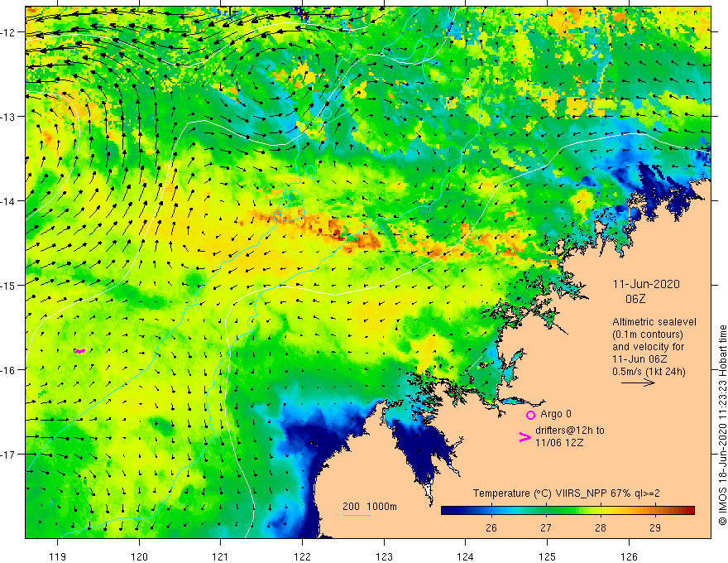Click the longitude axis label 125
Viewport: 728px width, 563px height.
[x=547, y=556]
